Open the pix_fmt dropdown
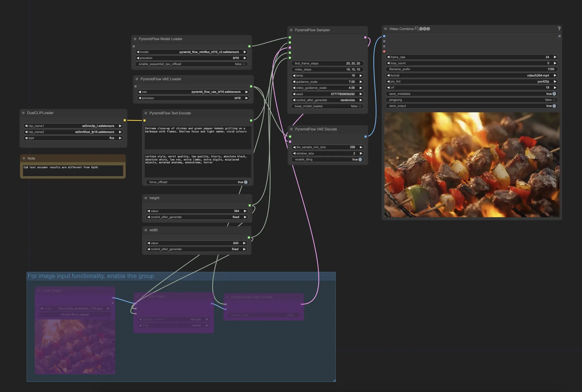The image size is (582, 392). [x=472, y=82]
